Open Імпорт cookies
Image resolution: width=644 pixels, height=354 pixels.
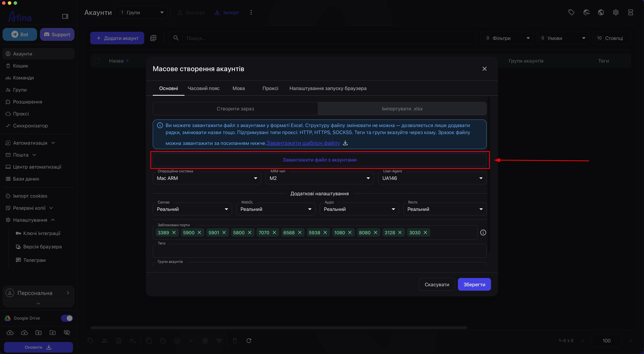tap(39, 196)
